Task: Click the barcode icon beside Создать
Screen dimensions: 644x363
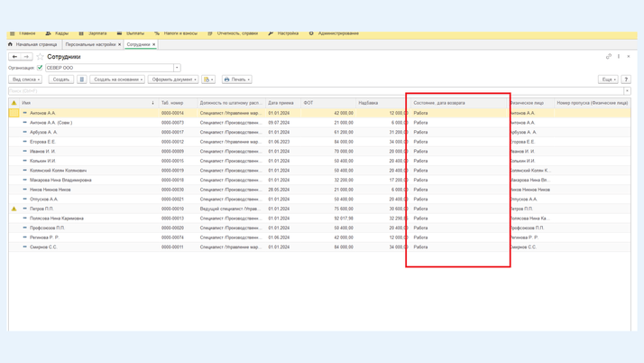Action: 81,79
